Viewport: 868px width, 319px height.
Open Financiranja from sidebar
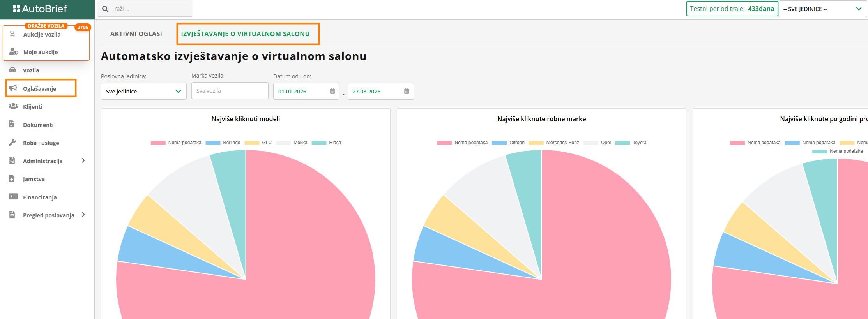(x=40, y=197)
